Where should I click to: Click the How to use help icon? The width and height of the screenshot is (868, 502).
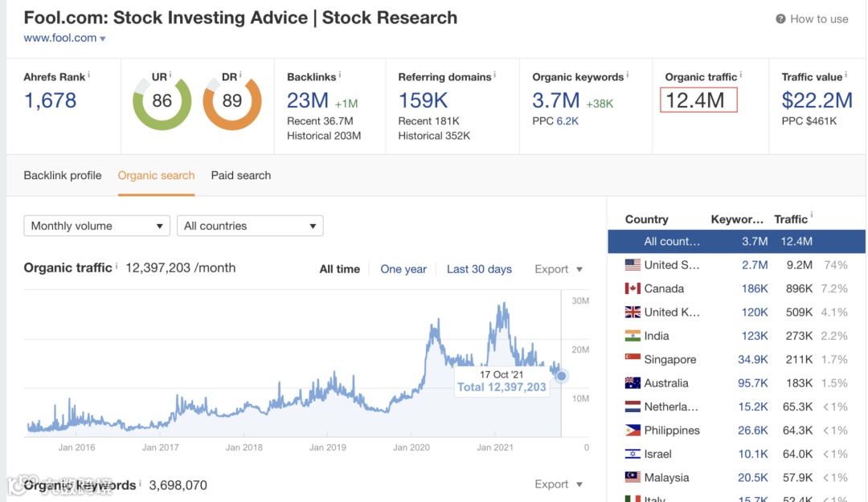780,18
